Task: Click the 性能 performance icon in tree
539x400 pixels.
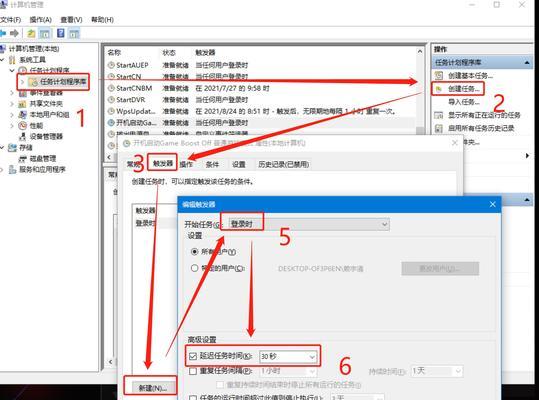Action: pos(22,125)
